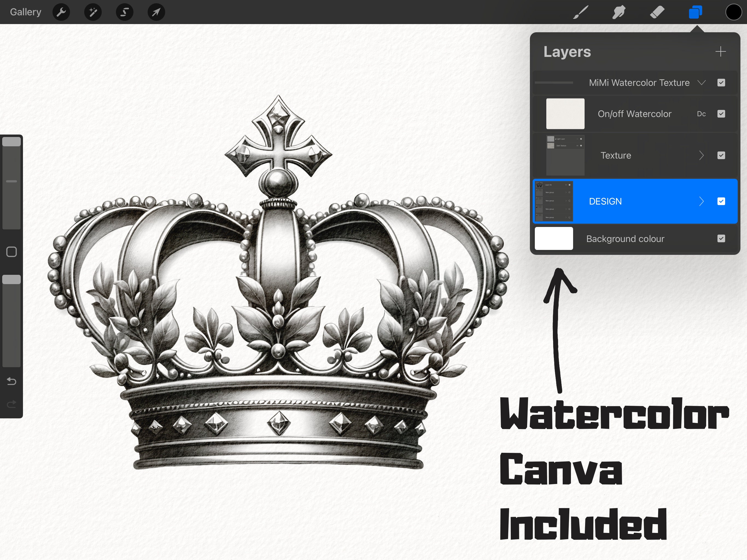Activate the Selection tool
This screenshot has height=560, width=747.
125,12
